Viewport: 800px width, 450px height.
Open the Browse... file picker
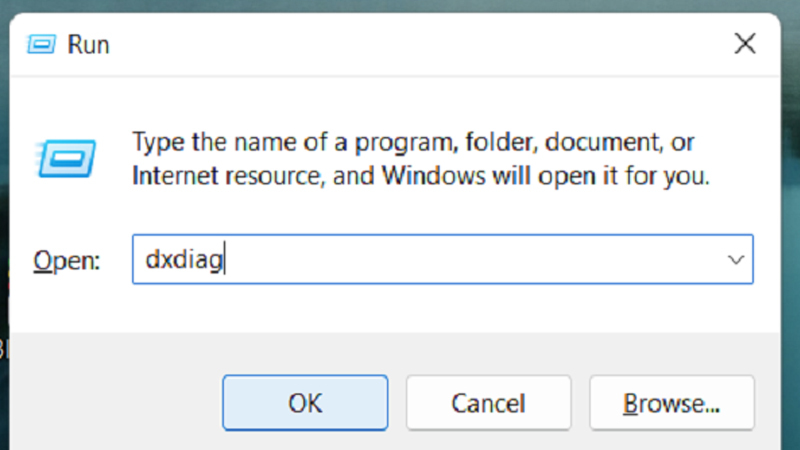(x=671, y=403)
